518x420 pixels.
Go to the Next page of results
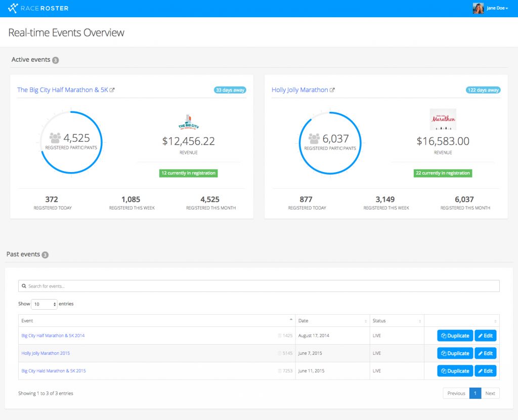(x=490, y=393)
